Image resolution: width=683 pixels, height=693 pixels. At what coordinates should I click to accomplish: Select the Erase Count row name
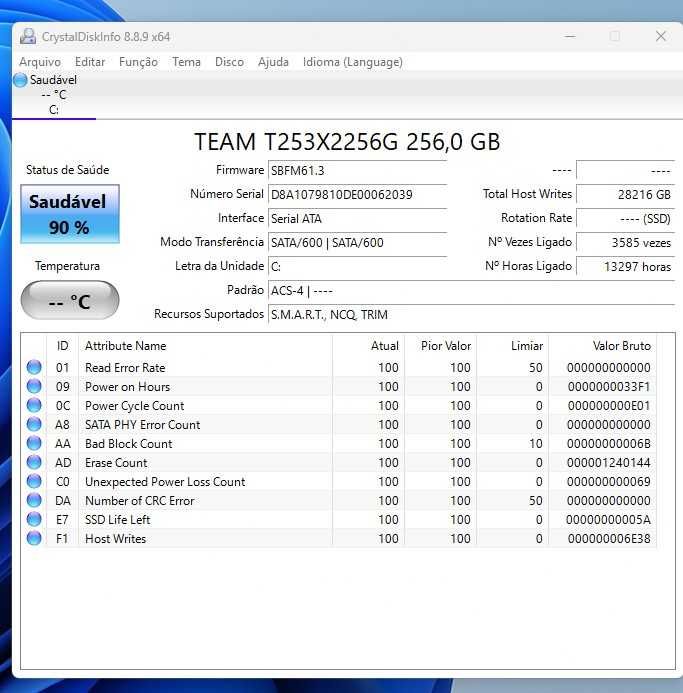[116, 463]
